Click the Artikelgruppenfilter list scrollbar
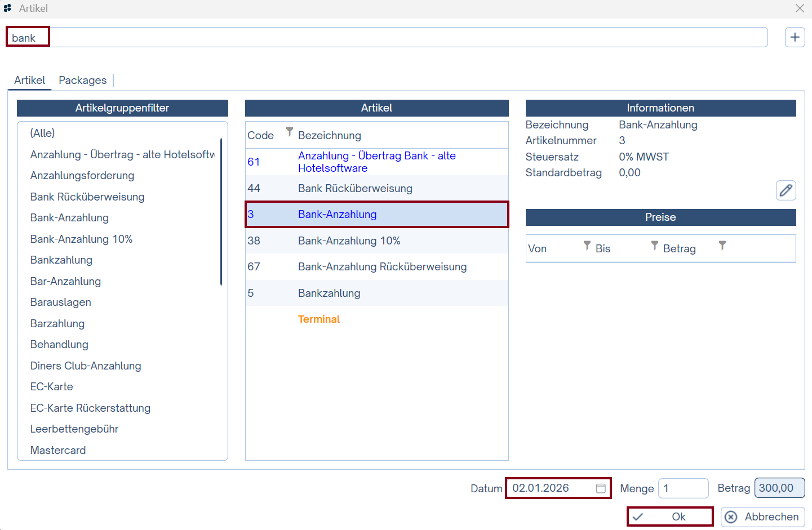The image size is (812, 530). [221, 211]
